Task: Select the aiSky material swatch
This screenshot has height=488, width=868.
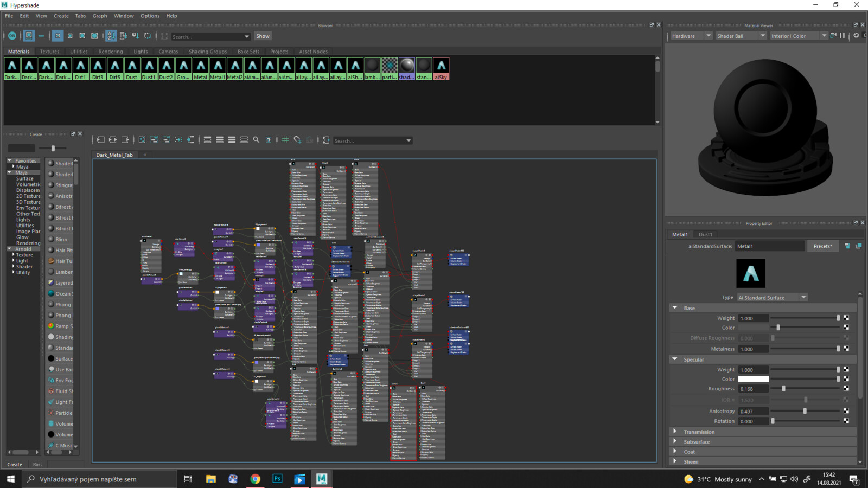Action: [x=441, y=69]
